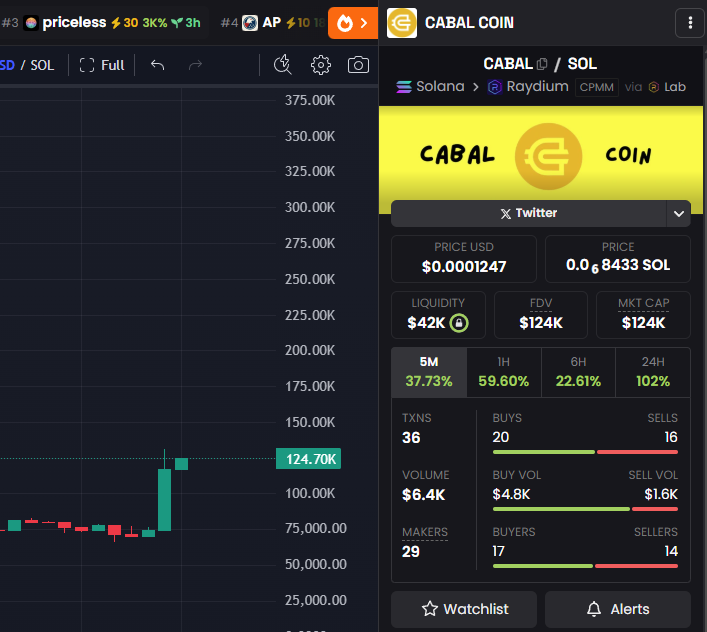The height and width of the screenshot is (632, 707).
Task: Click the 124.70K current price label
Action: click(308, 459)
